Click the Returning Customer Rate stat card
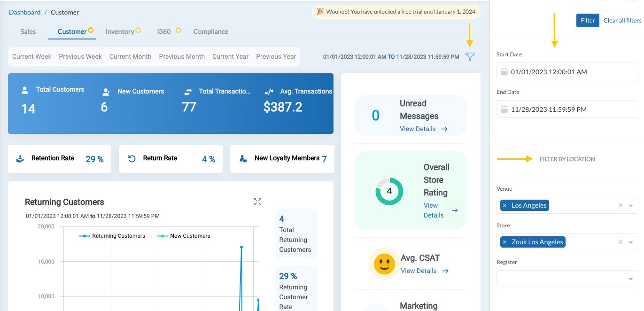644x311 pixels. coord(296,289)
